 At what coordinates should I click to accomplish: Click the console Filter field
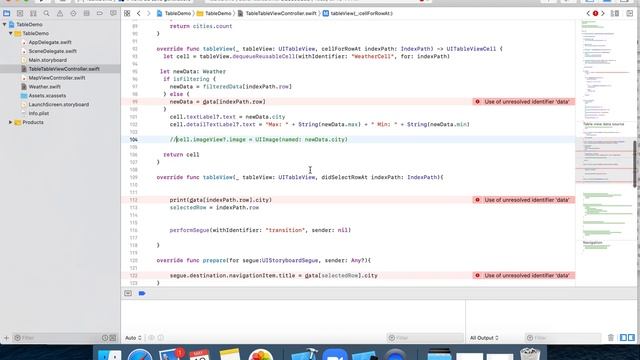[x=562, y=338]
